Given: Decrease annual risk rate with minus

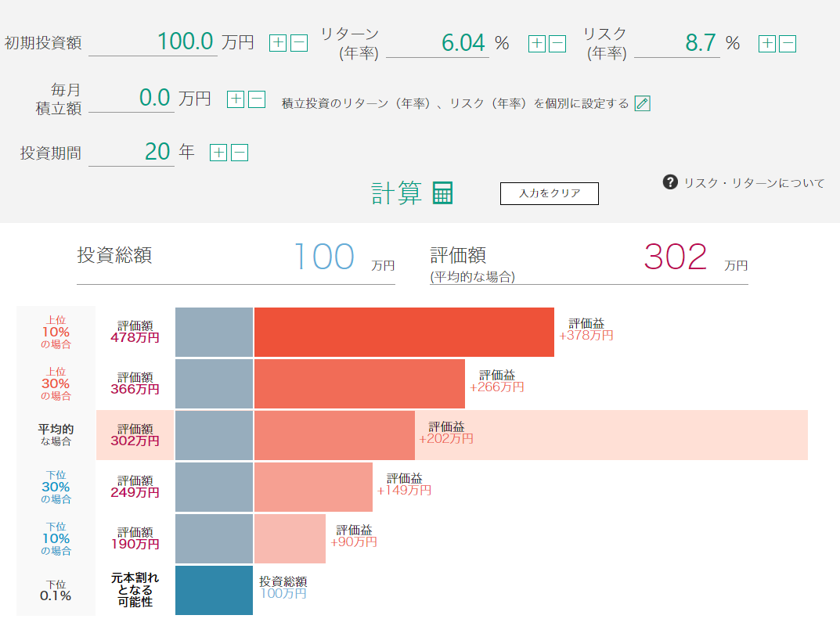Looking at the screenshot, I should point(788,43).
